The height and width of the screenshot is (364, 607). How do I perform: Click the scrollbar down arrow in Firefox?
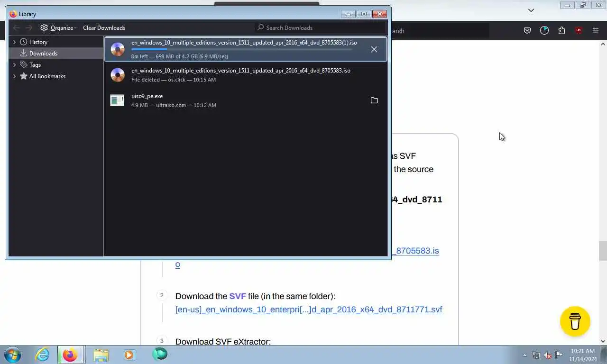[x=603, y=341]
